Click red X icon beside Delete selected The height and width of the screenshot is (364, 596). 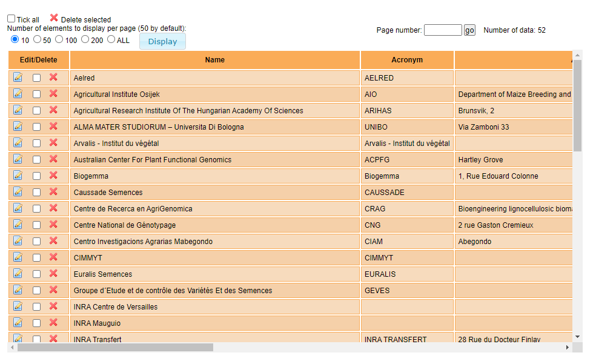(x=54, y=18)
